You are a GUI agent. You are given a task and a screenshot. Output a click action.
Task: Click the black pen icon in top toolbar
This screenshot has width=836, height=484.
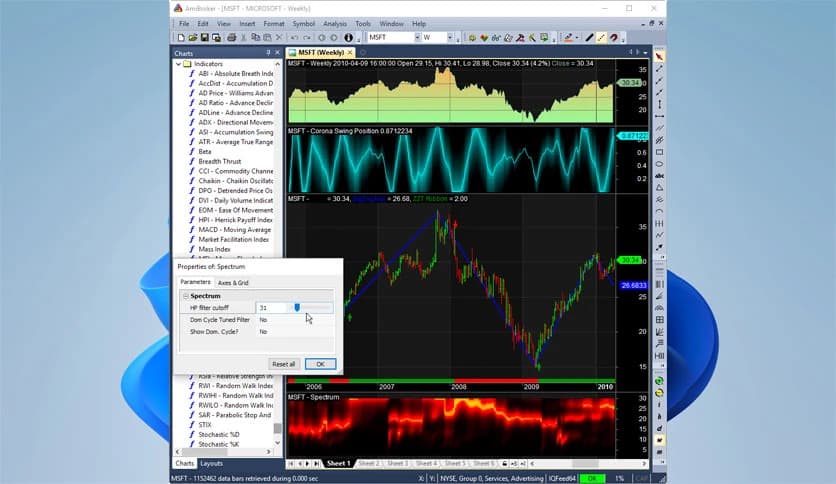(x=589, y=38)
